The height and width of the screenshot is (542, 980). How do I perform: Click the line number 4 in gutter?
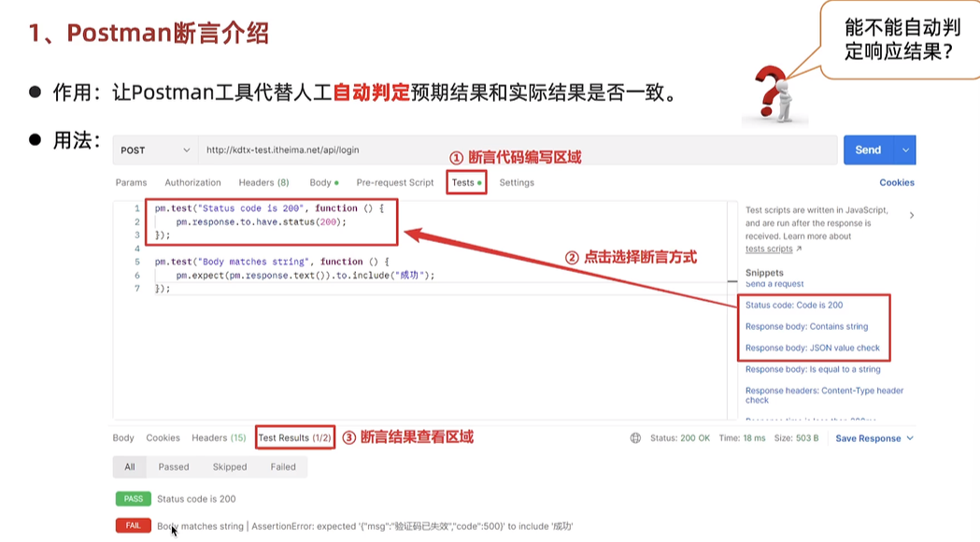click(137, 249)
